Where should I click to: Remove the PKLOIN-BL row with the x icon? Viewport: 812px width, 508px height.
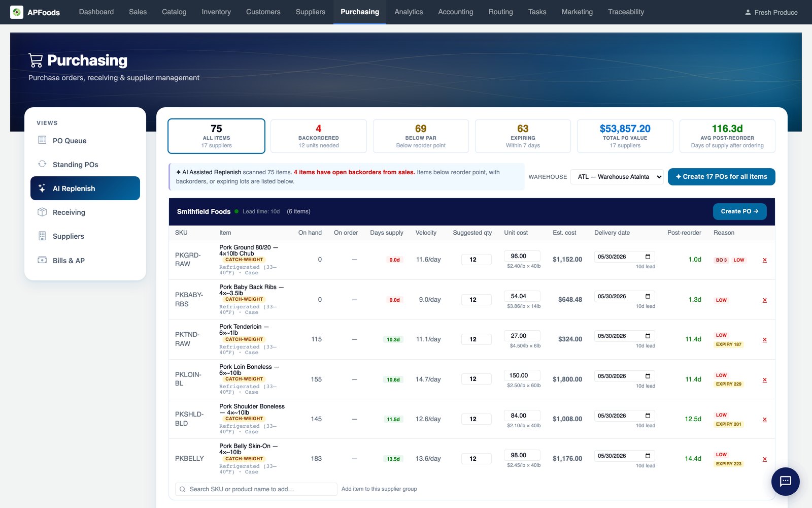(765, 380)
